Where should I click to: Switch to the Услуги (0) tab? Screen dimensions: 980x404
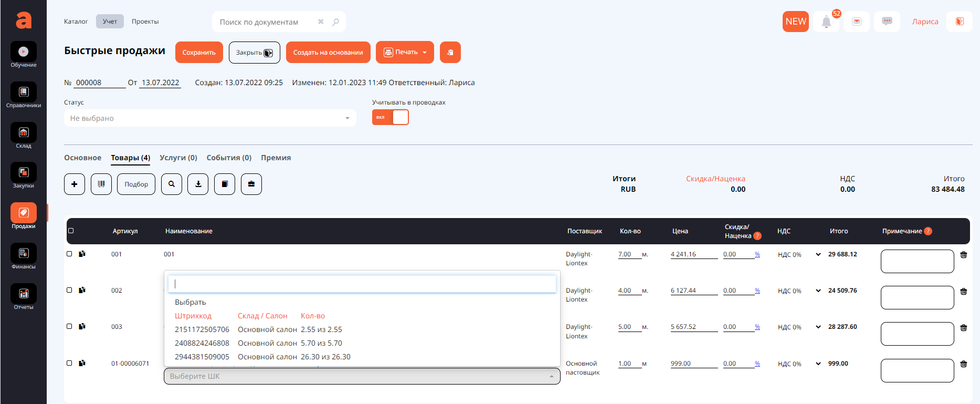(178, 158)
